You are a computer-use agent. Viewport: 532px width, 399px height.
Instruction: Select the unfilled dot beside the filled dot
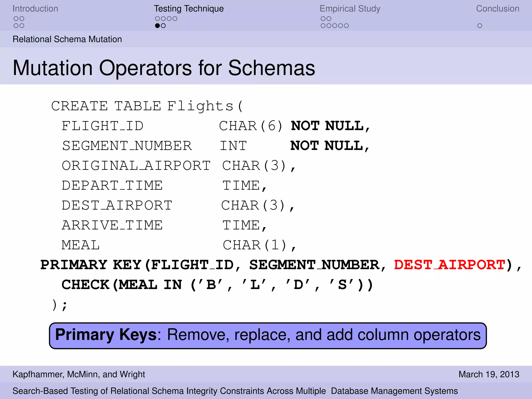(163, 26)
